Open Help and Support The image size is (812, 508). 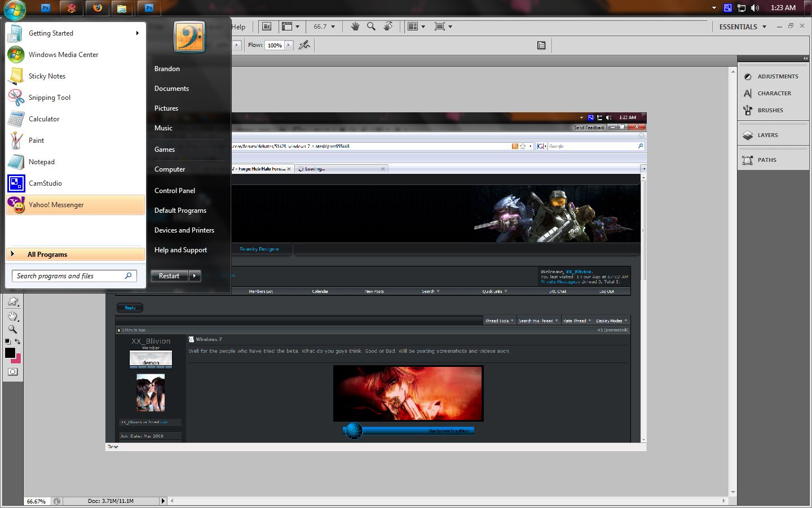tap(180, 250)
